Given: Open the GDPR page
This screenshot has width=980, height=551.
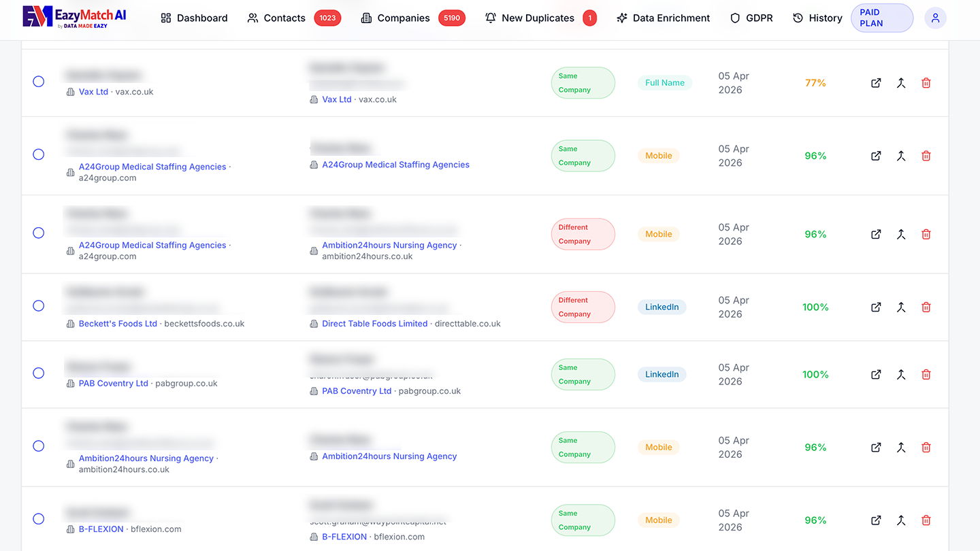Looking at the screenshot, I should pos(751,18).
